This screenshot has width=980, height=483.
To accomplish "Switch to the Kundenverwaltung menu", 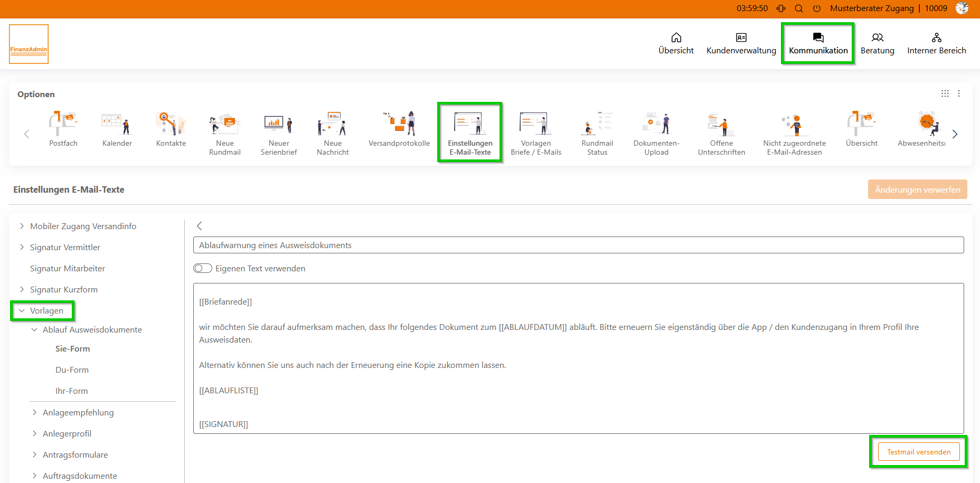I will (741, 43).
